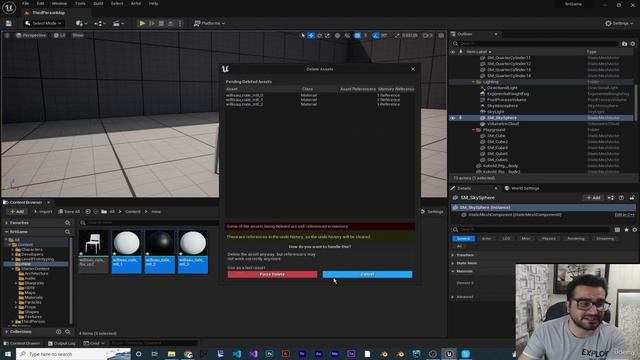640x360 pixels.
Task: Open play options three-dot menu
Action: (x=180, y=23)
